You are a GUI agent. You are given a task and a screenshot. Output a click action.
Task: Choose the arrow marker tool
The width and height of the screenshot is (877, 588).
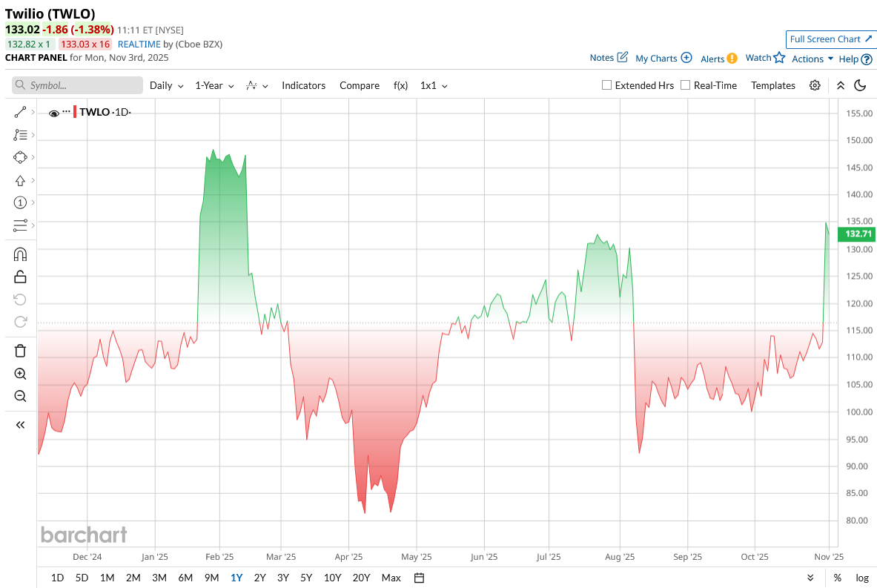pyautogui.click(x=20, y=180)
